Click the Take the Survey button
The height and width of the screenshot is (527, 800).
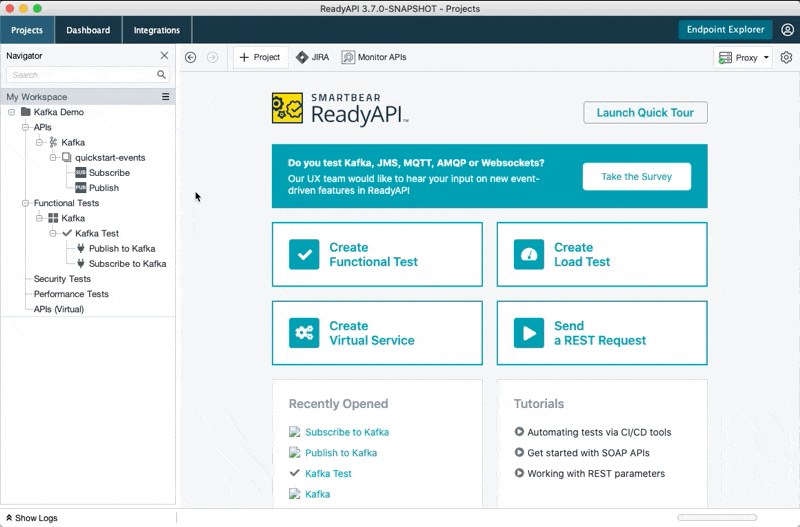(x=637, y=177)
